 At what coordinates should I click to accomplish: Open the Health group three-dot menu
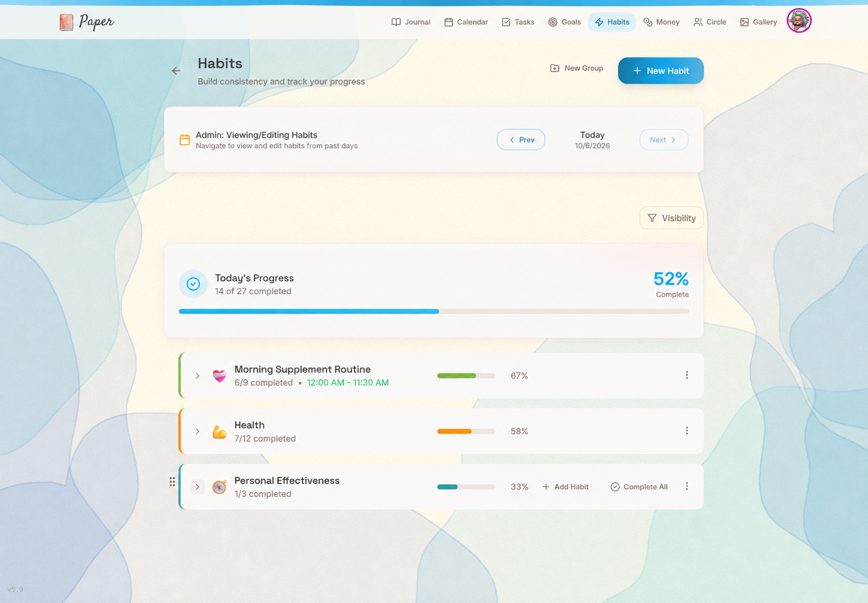[686, 431]
